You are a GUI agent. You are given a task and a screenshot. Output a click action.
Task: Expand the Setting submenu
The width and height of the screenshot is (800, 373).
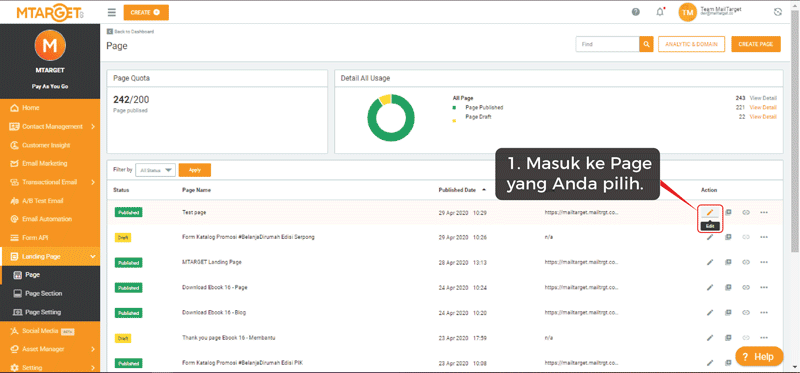click(x=93, y=368)
